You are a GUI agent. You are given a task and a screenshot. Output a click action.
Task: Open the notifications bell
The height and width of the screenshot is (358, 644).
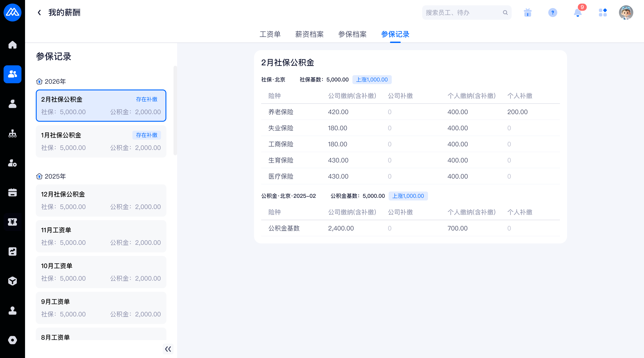pos(578,13)
